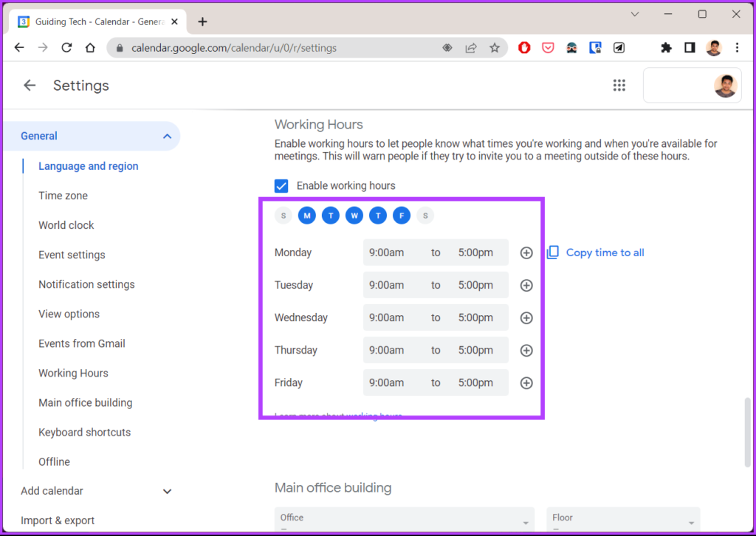Toggle Saturday working day circle

(425, 216)
